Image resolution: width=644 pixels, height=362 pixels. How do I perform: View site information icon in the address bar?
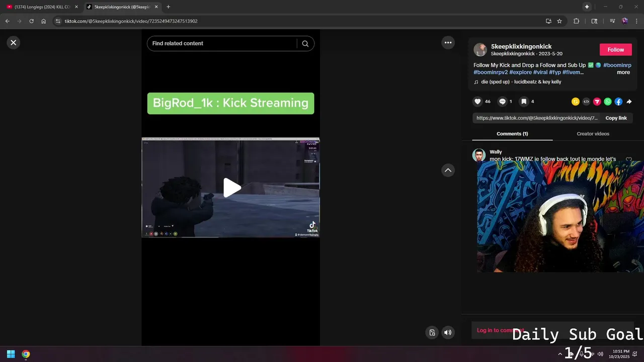[58, 21]
